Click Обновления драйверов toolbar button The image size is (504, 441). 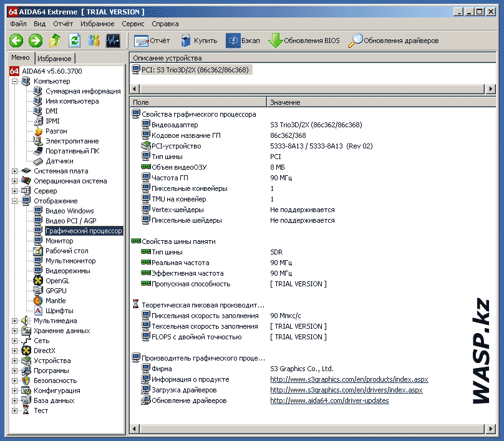pyautogui.click(x=393, y=41)
